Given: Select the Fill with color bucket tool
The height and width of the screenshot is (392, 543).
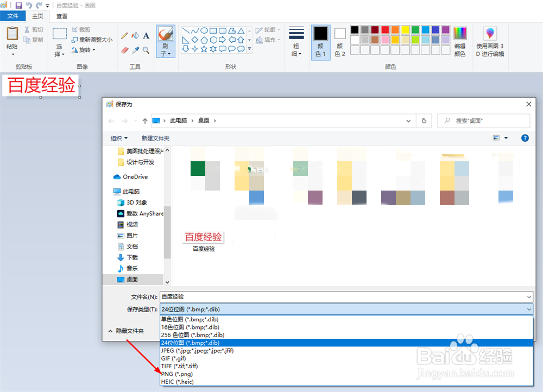Looking at the screenshot, I should point(135,36).
